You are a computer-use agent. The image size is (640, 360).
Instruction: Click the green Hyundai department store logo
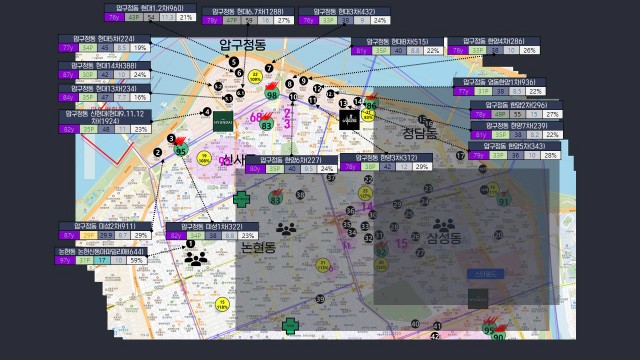(x=223, y=121)
